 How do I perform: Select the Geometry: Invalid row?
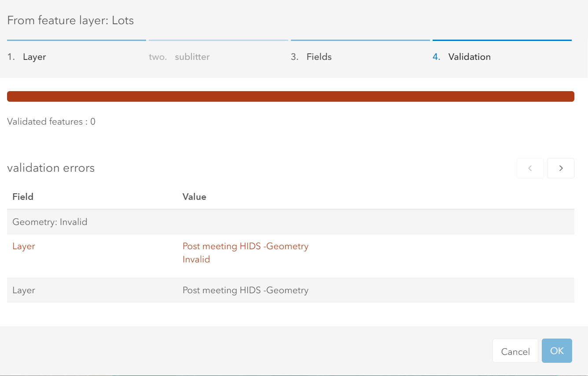(50, 222)
